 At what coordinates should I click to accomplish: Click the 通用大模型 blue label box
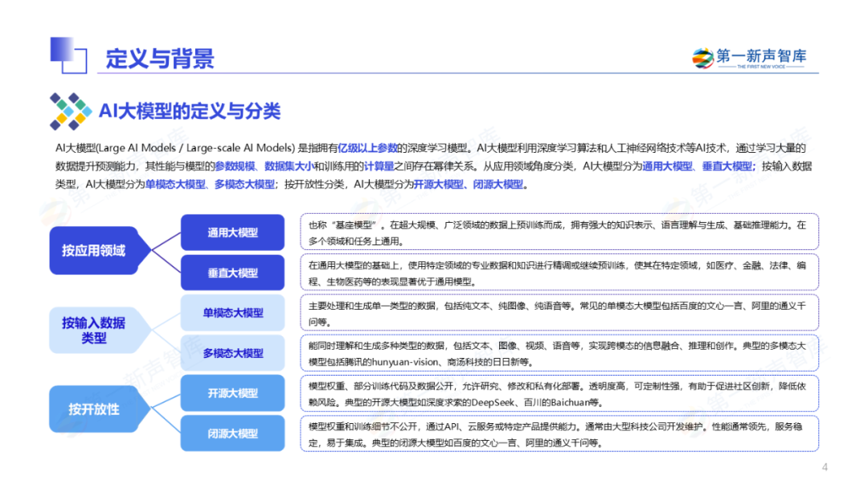pyautogui.click(x=232, y=232)
